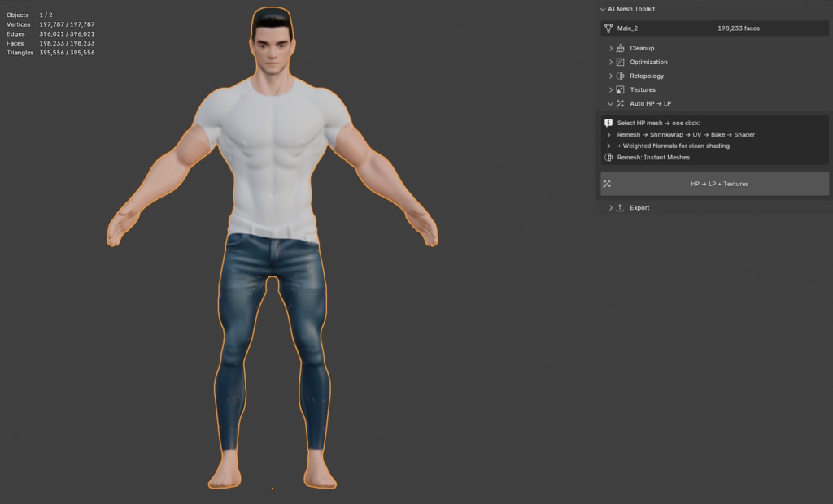Click the Optimization section icon
The height and width of the screenshot is (504, 833).
(620, 62)
